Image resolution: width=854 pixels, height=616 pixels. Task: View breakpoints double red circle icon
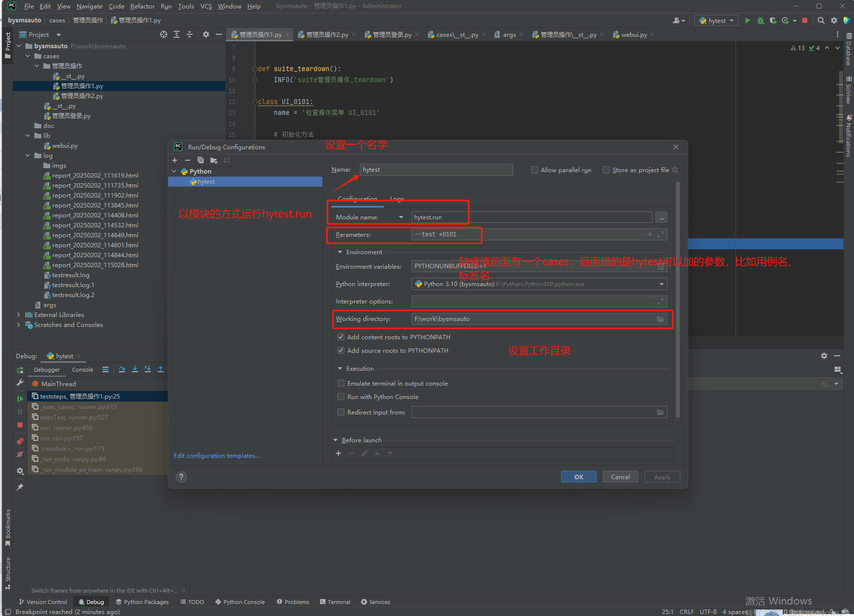[x=20, y=441]
